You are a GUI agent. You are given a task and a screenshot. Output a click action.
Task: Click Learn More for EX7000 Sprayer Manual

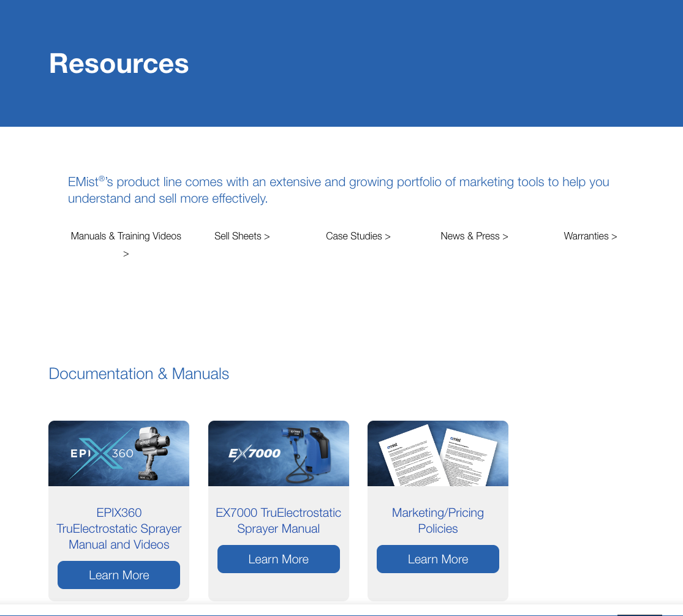click(x=278, y=558)
